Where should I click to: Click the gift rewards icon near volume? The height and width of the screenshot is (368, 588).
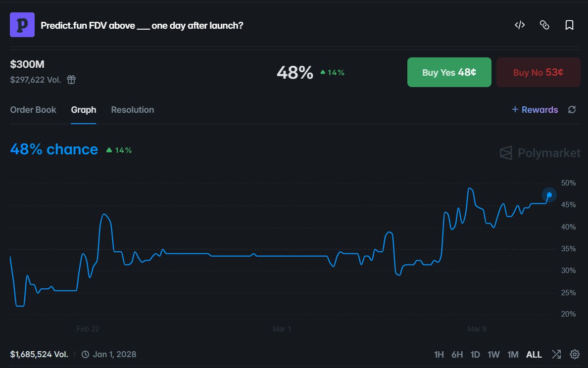(71, 80)
